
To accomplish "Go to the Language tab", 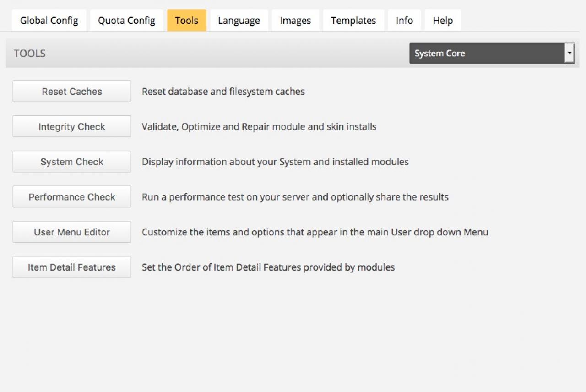I will pos(239,21).
